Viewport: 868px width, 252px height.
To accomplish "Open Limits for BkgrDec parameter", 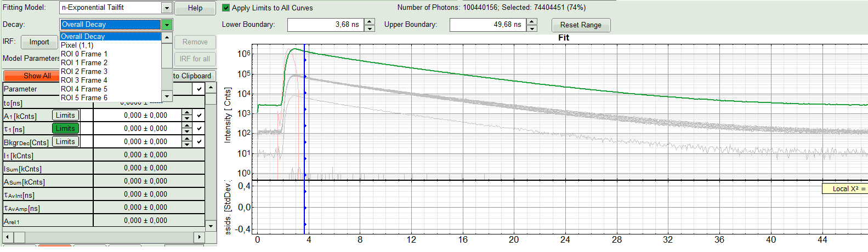I will pos(65,141).
